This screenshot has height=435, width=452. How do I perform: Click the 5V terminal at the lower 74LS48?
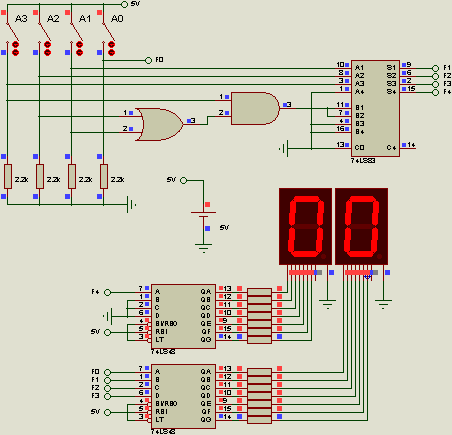click(x=107, y=412)
